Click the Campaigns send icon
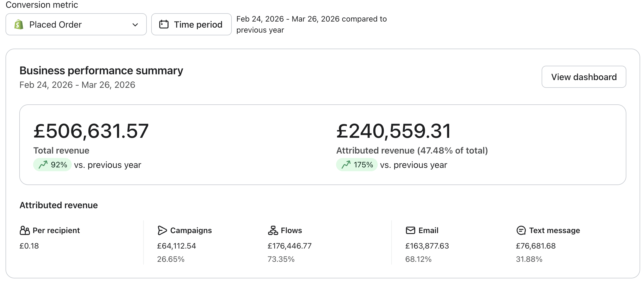644x285 pixels. tap(163, 230)
